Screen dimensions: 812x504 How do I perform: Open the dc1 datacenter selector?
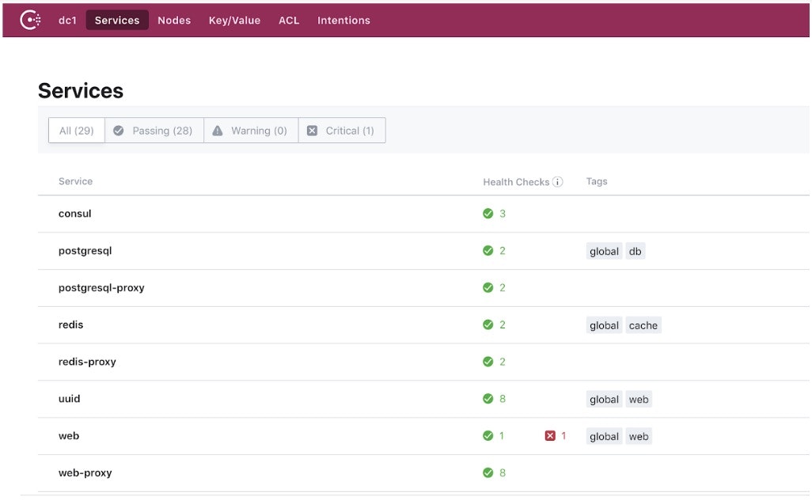[x=67, y=21]
